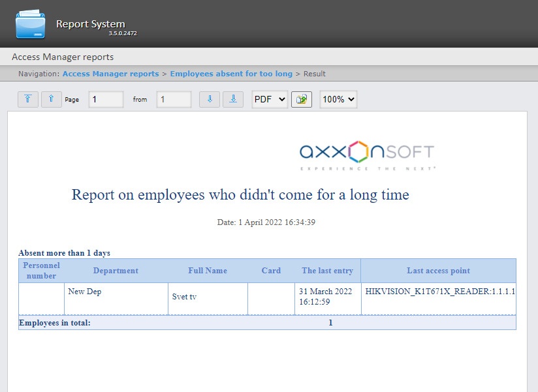Open the PDF export format dropdown
538x392 pixels.
click(270, 99)
